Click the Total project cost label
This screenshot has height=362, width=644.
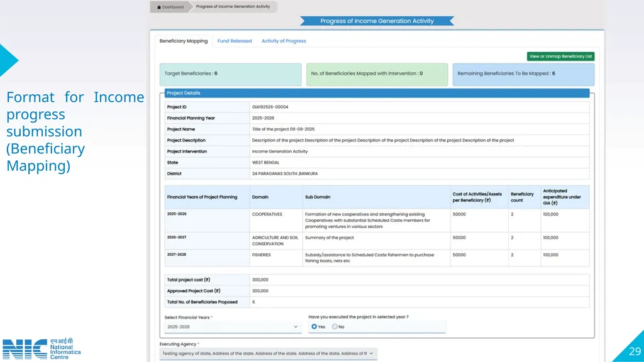click(188, 280)
